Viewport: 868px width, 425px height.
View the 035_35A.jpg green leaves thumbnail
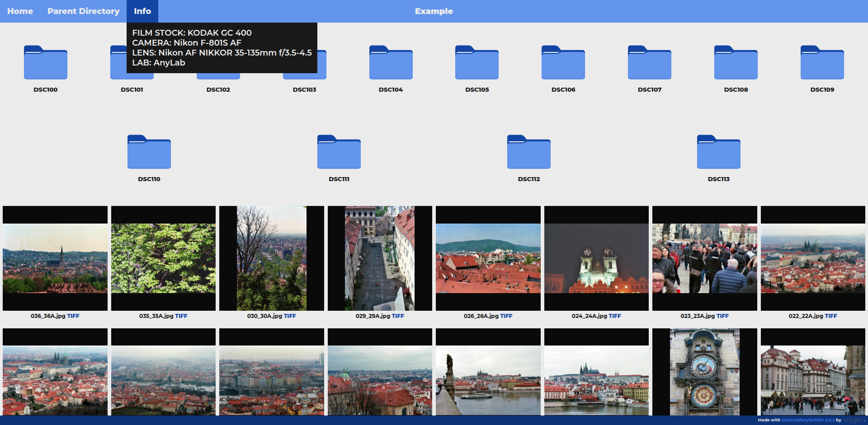pos(163,258)
